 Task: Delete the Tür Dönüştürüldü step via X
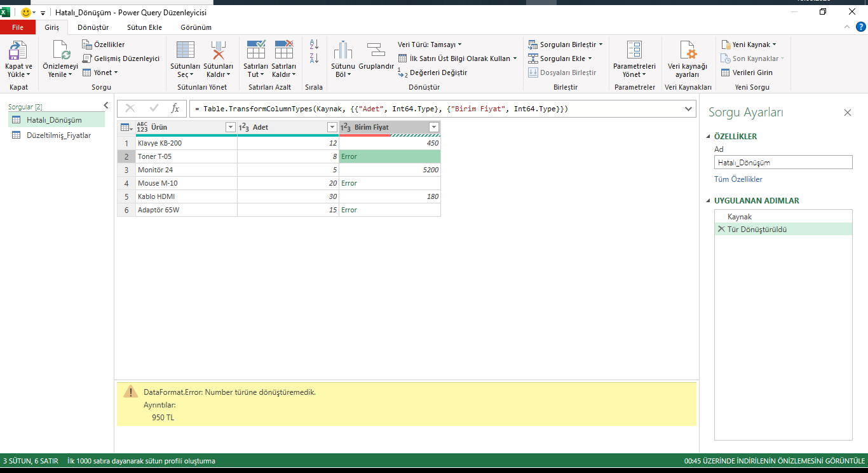pos(721,229)
